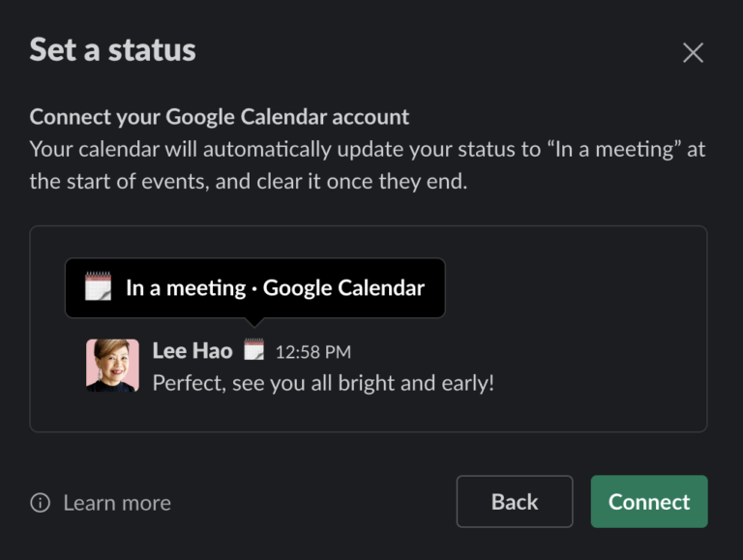Click the middle dot separator in the tooltip

coord(254,288)
